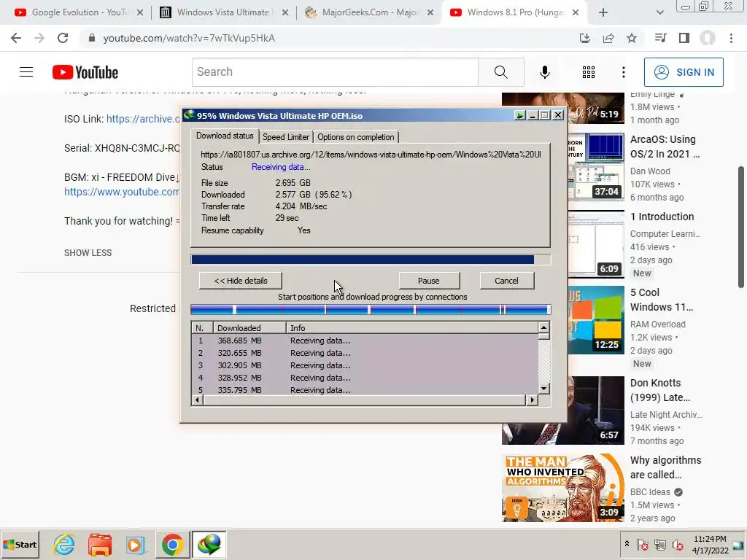Click YouTube SIGN IN button
This screenshot has width=747, height=560.
[x=684, y=72]
